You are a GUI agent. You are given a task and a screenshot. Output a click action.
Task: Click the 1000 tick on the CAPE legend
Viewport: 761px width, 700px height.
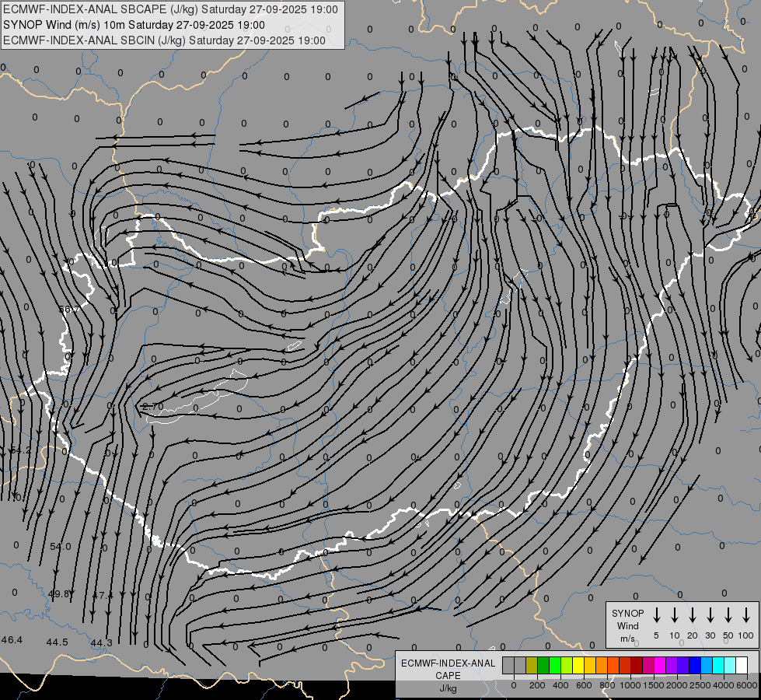tap(630, 685)
